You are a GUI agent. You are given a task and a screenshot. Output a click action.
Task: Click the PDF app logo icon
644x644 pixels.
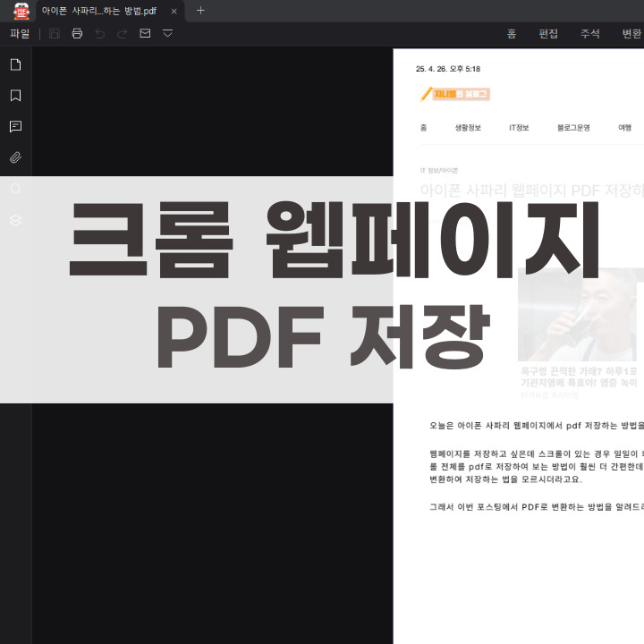point(21,11)
